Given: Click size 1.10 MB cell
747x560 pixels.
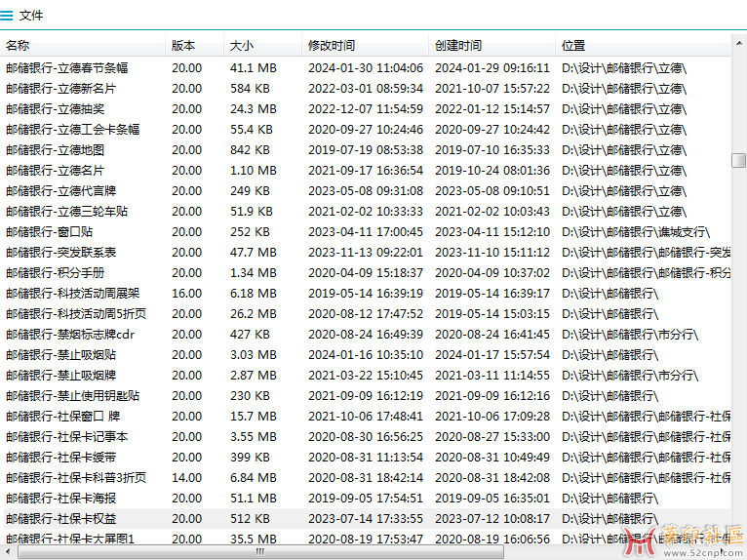Looking at the screenshot, I should 254,171.
